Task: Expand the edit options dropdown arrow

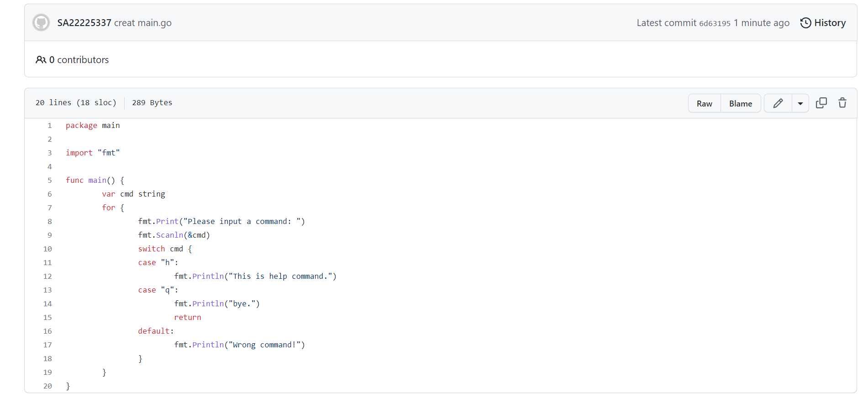Action: point(800,104)
